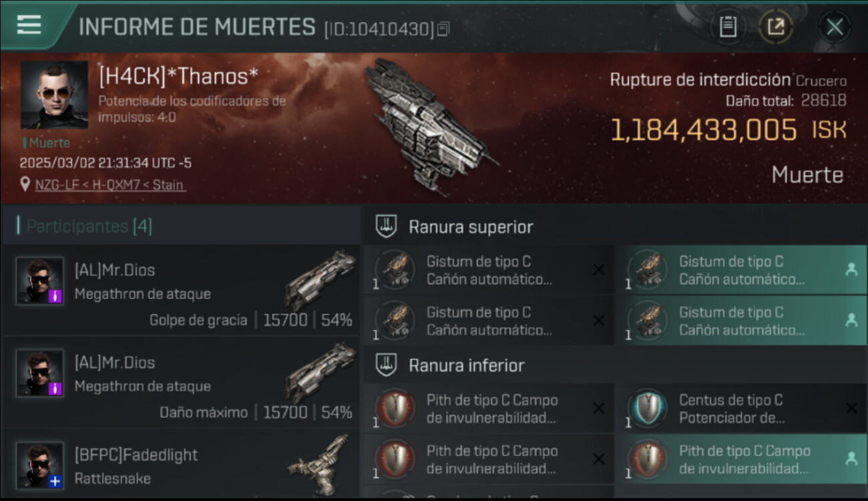This screenshot has height=501, width=868.
Task: Copy the kill report ID icon
Action: tap(444, 29)
